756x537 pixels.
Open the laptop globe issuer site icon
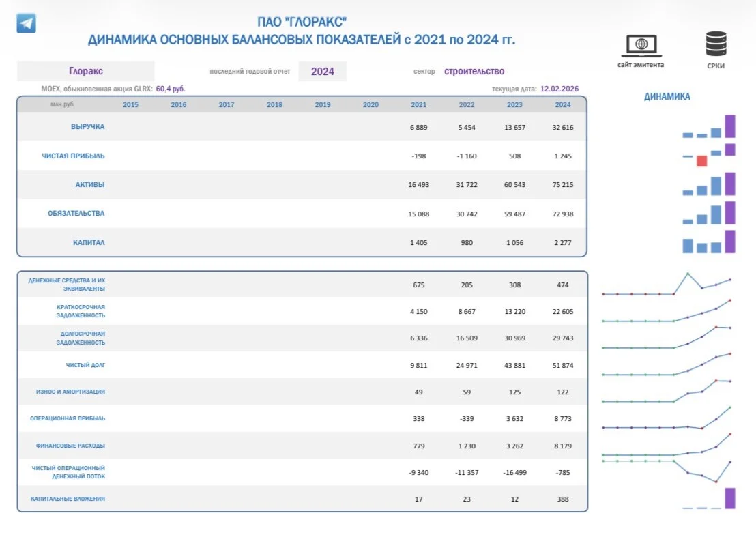coord(641,46)
